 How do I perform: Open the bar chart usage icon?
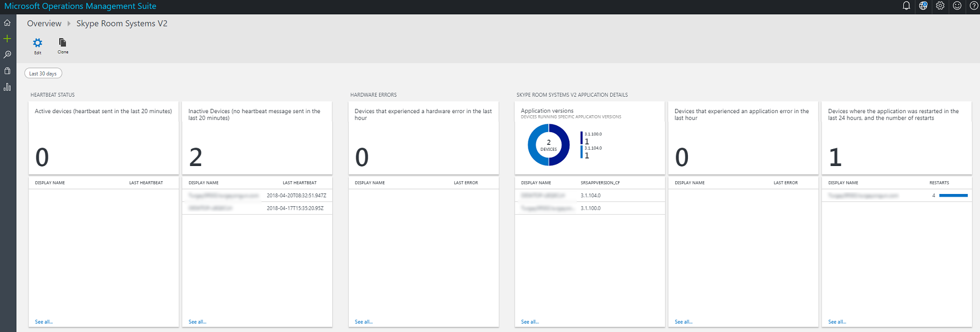pos(7,87)
